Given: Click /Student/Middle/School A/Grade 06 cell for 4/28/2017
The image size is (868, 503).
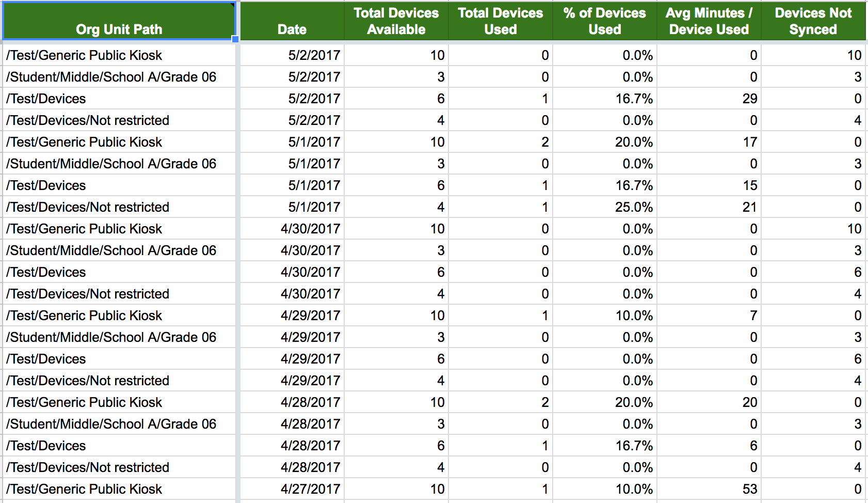Looking at the screenshot, I should (119, 424).
